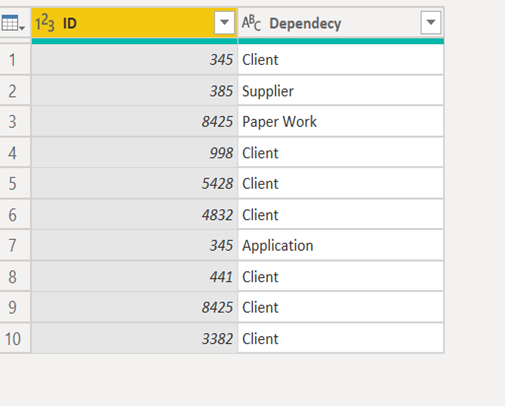Image resolution: width=505 pixels, height=406 pixels.
Task: Select row number 10
Action: click(15, 339)
